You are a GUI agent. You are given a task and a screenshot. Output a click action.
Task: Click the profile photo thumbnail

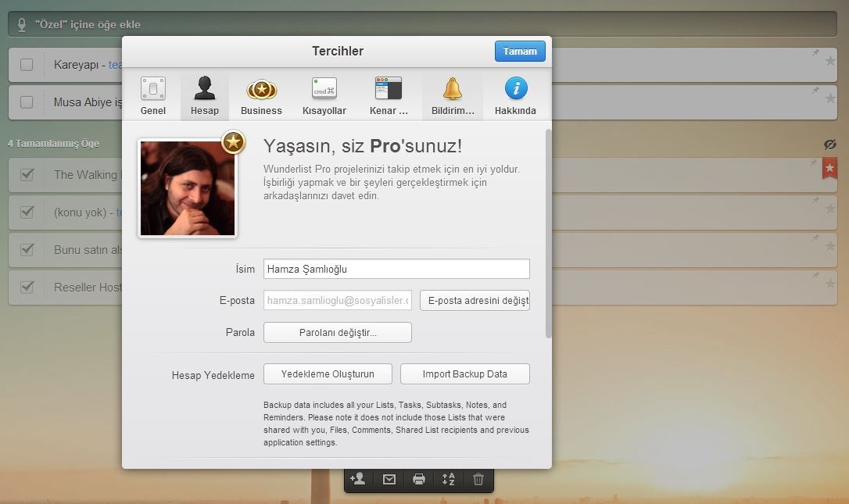[x=188, y=188]
